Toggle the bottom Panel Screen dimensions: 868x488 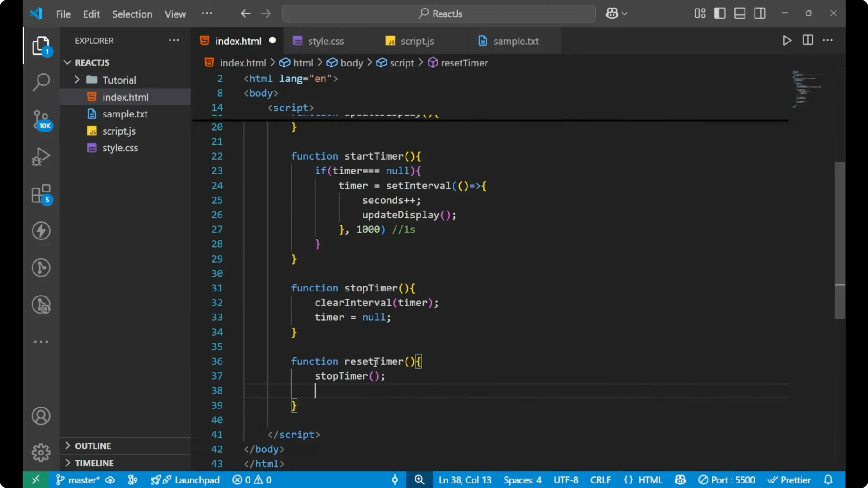click(740, 13)
